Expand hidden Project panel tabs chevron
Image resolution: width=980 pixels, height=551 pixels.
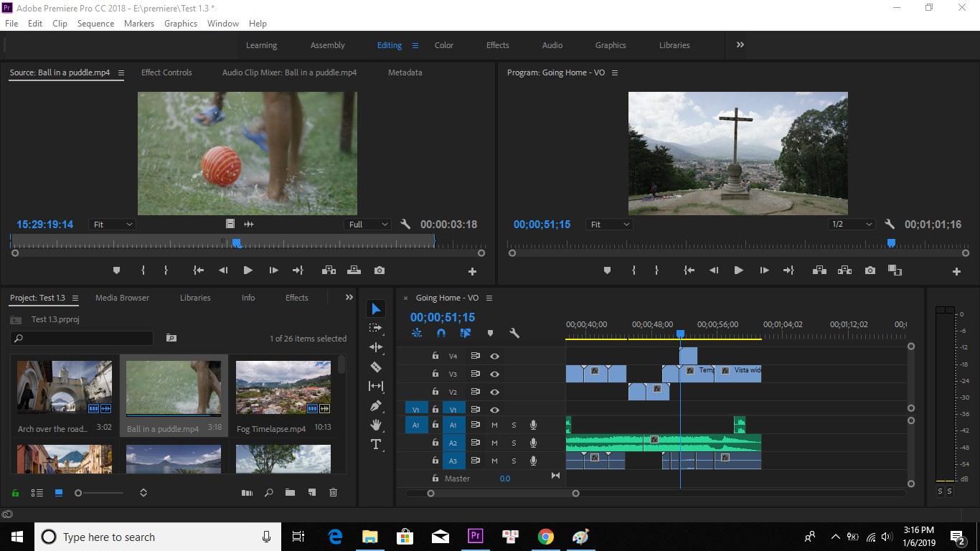tap(349, 298)
